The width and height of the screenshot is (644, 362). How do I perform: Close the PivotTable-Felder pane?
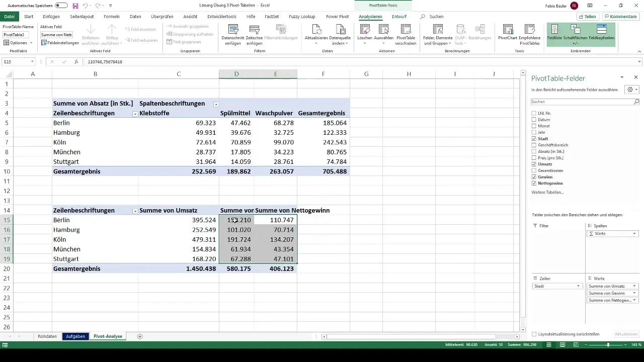(636, 77)
